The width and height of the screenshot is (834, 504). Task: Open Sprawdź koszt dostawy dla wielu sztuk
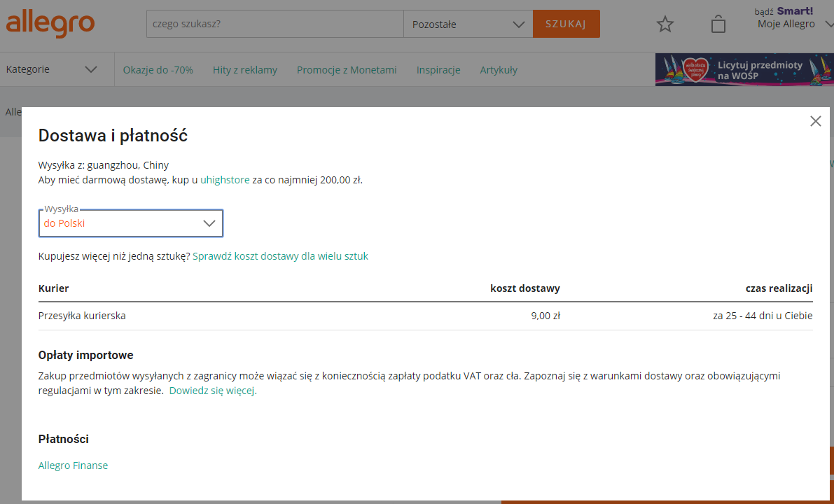click(x=280, y=256)
